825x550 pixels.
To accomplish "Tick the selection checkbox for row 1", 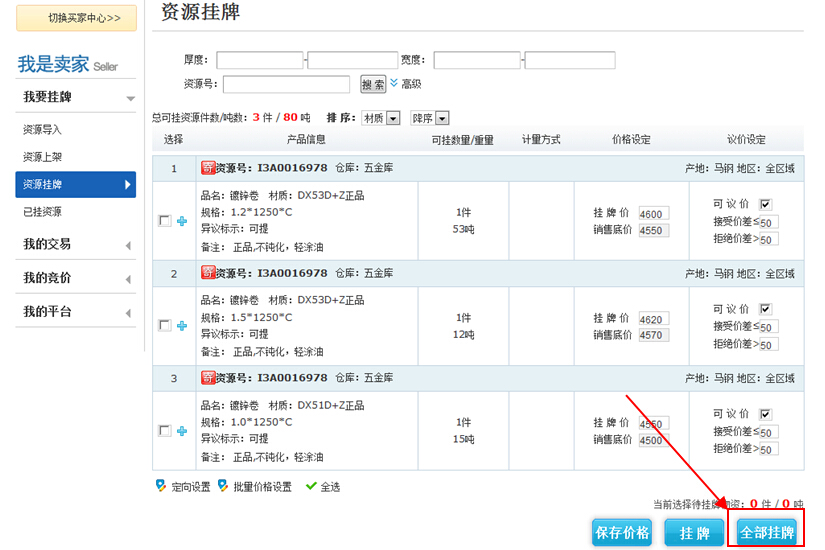I will click(x=165, y=221).
